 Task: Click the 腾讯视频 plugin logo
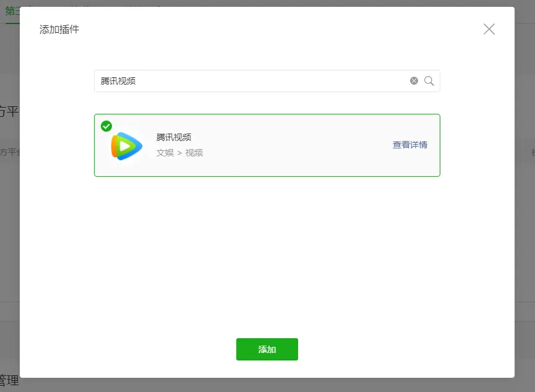pyautogui.click(x=127, y=146)
